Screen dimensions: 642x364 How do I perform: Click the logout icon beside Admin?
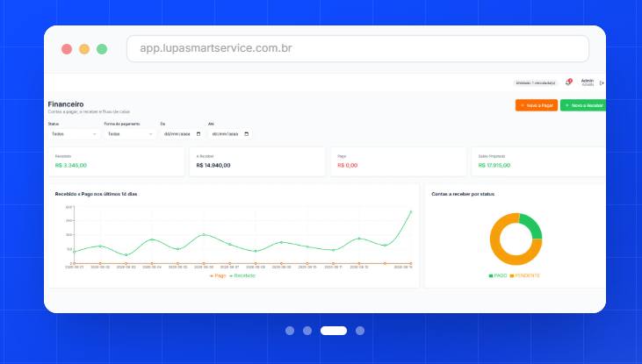tap(602, 83)
